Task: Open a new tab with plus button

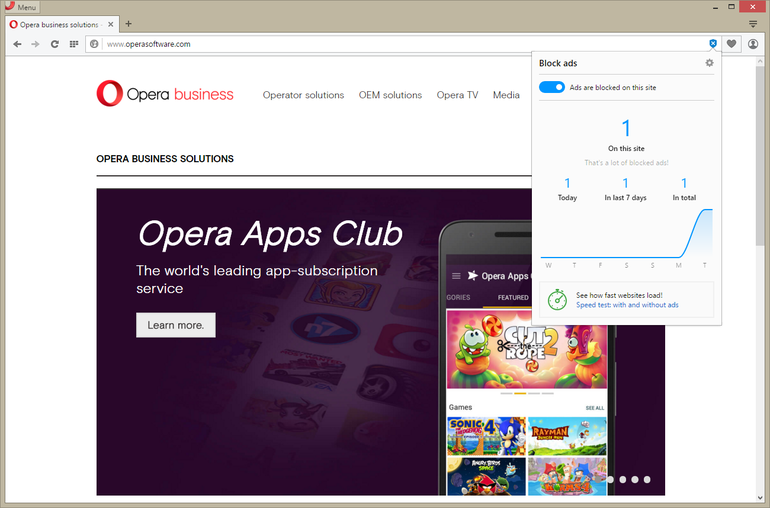Action: click(x=128, y=24)
